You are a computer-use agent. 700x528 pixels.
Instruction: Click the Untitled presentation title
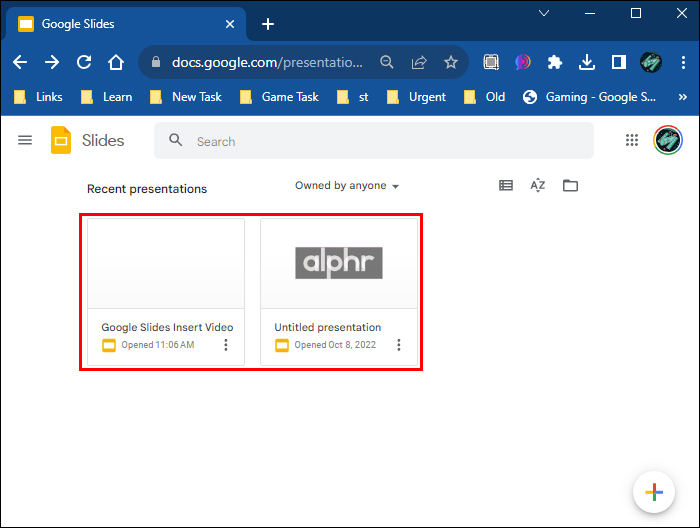coord(328,327)
